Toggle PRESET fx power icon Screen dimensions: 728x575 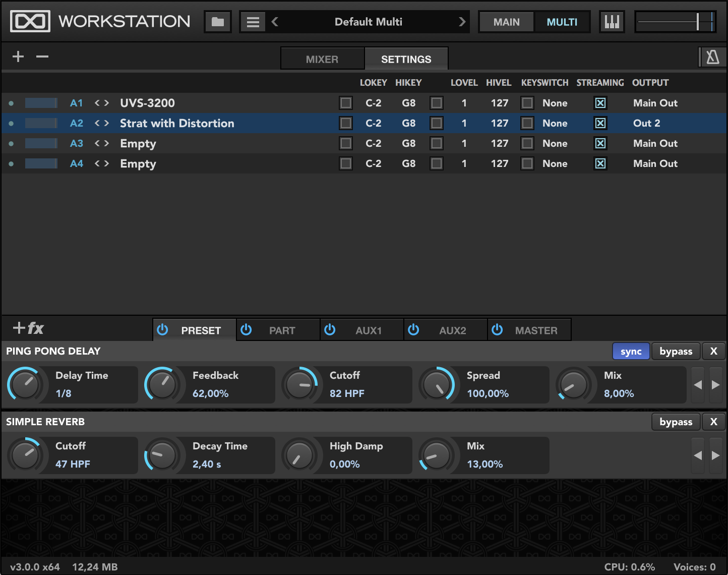[162, 330]
